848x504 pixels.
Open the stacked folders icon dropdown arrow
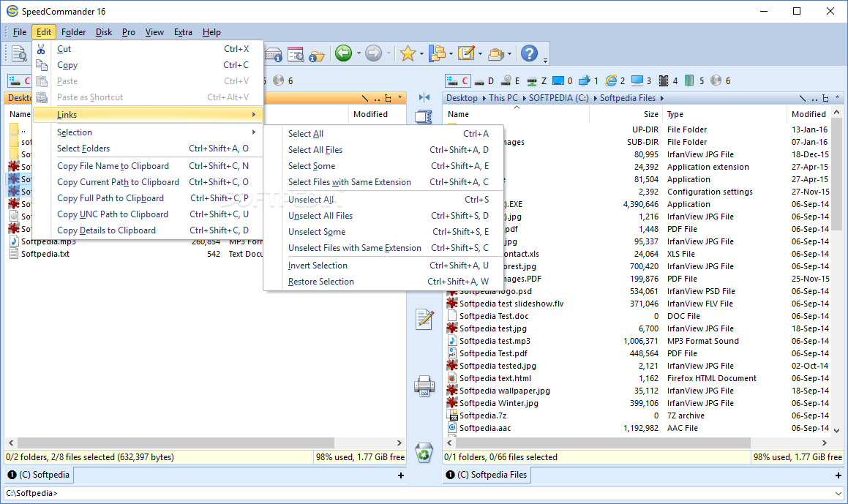(509, 53)
